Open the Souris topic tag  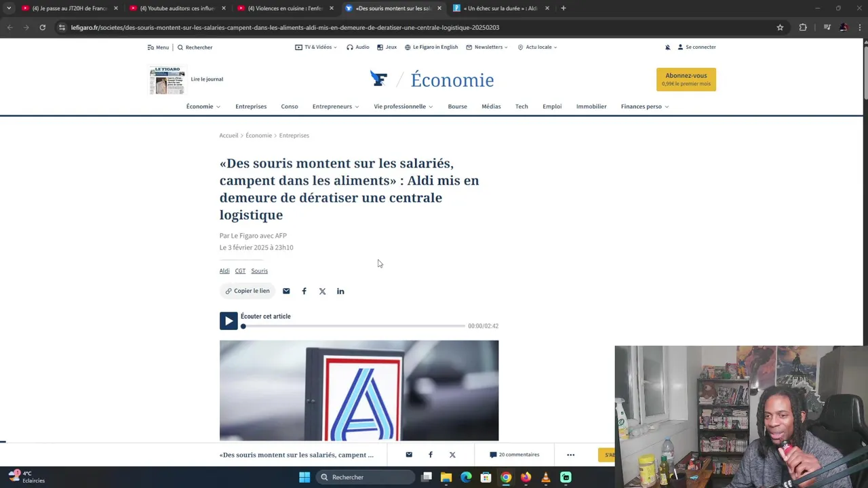259,271
